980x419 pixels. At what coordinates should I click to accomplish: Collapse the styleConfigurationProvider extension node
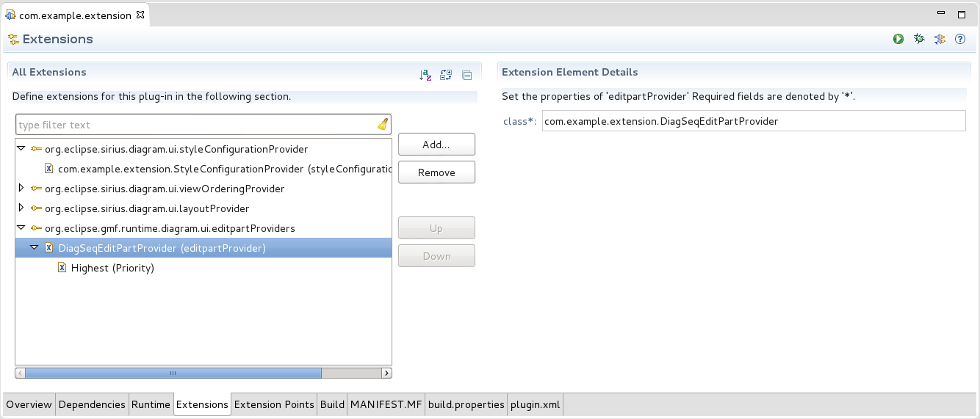pyautogui.click(x=21, y=149)
